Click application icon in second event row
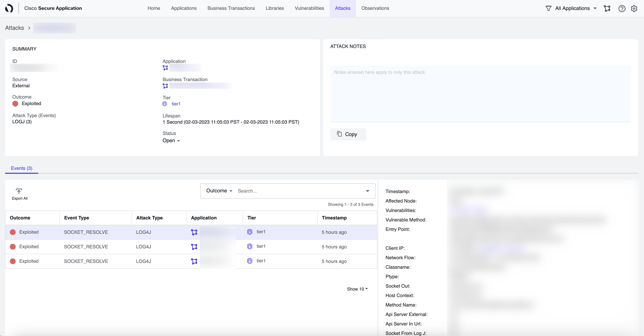 194,247
